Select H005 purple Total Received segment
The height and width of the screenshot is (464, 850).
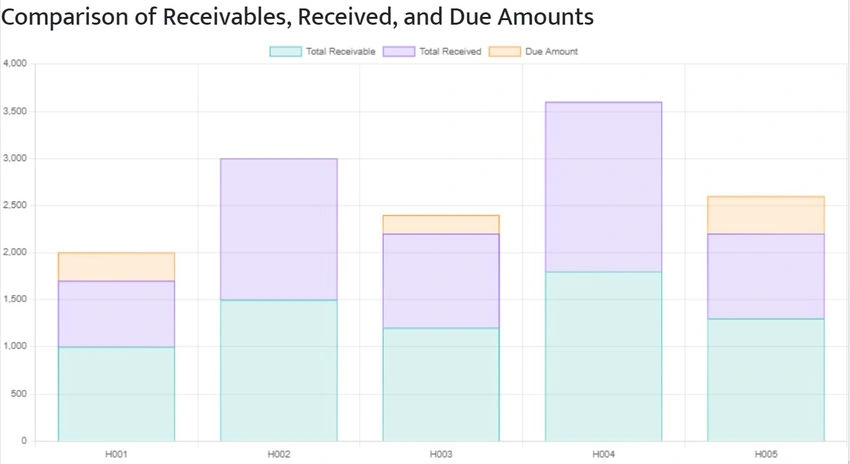766,276
